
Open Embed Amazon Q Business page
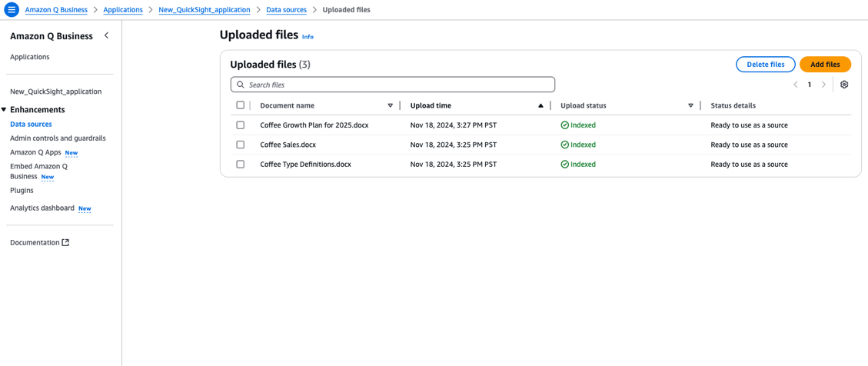point(38,171)
